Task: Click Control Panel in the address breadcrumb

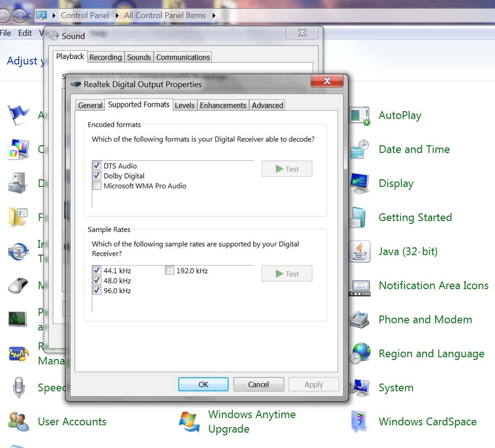Action: 85,15
